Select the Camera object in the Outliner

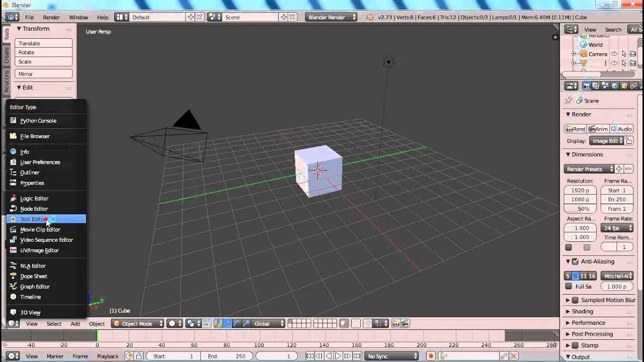pos(599,54)
